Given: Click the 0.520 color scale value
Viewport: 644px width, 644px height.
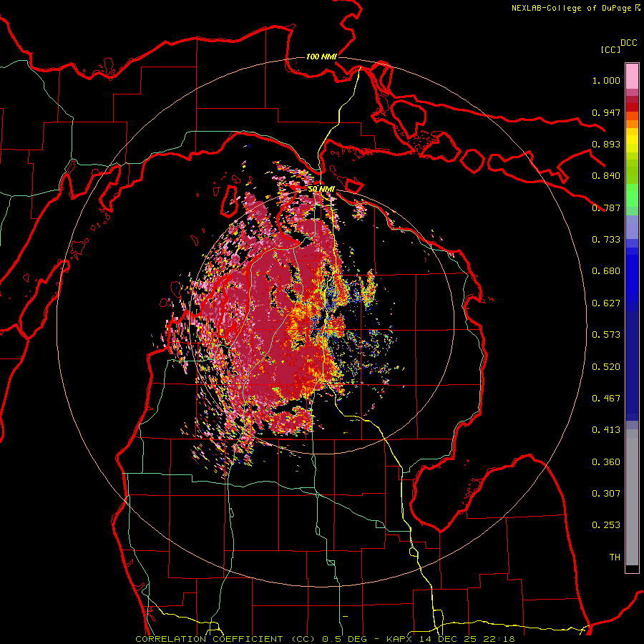Looking at the screenshot, I should 606,367.
